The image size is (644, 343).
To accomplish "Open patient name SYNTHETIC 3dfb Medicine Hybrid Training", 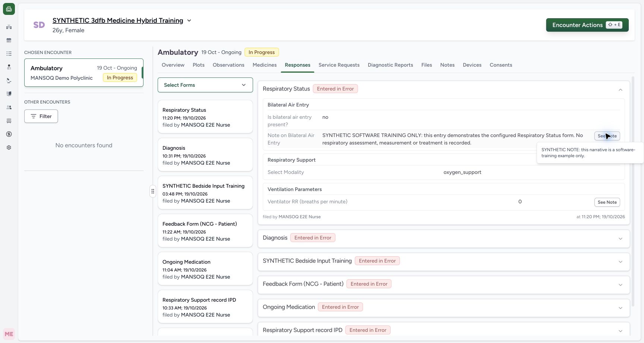I will (x=118, y=20).
